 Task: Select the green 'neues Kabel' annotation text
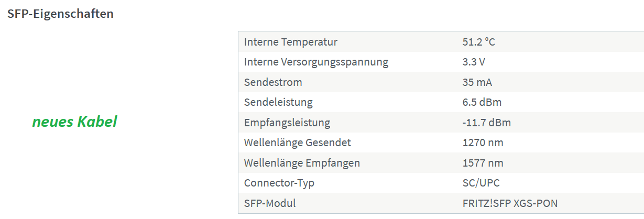(74, 122)
